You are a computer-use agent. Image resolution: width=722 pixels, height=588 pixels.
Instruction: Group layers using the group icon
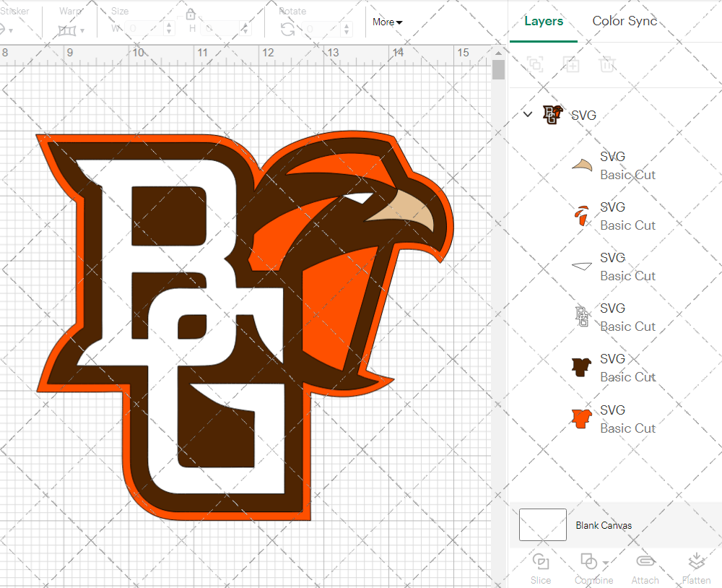click(535, 64)
